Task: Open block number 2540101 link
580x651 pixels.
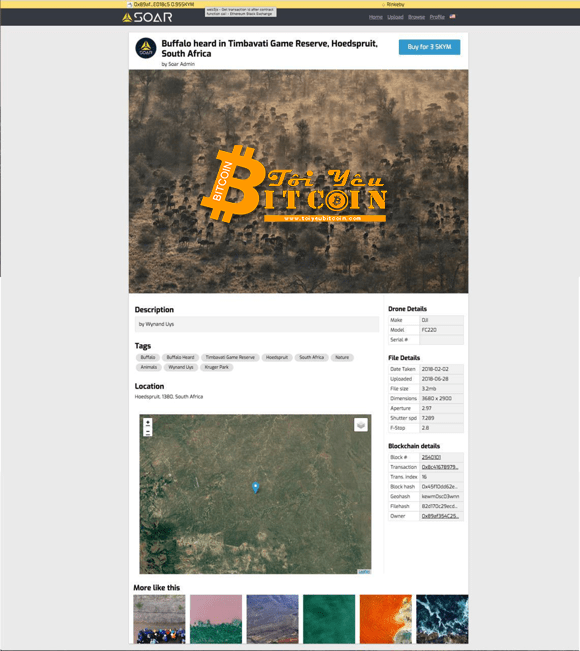Action: [x=431, y=457]
